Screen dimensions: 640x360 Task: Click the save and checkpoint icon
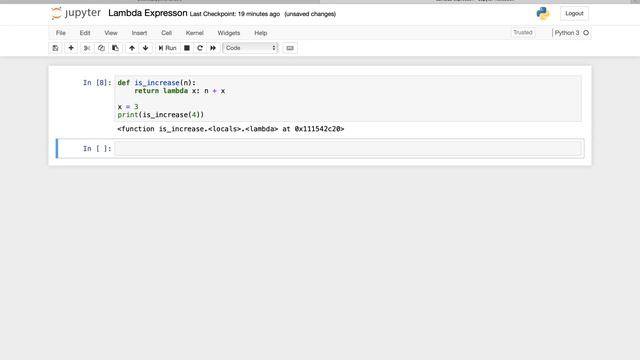pos(56,48)
